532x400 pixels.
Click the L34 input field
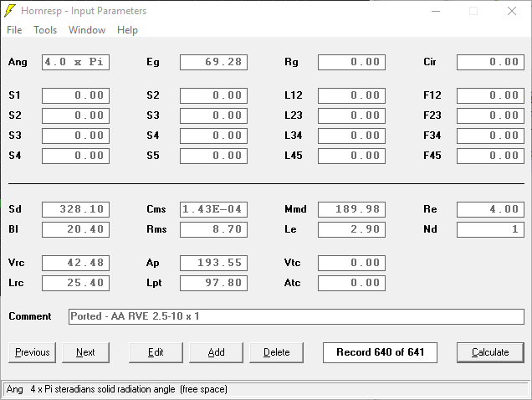(x=352, y=136)
